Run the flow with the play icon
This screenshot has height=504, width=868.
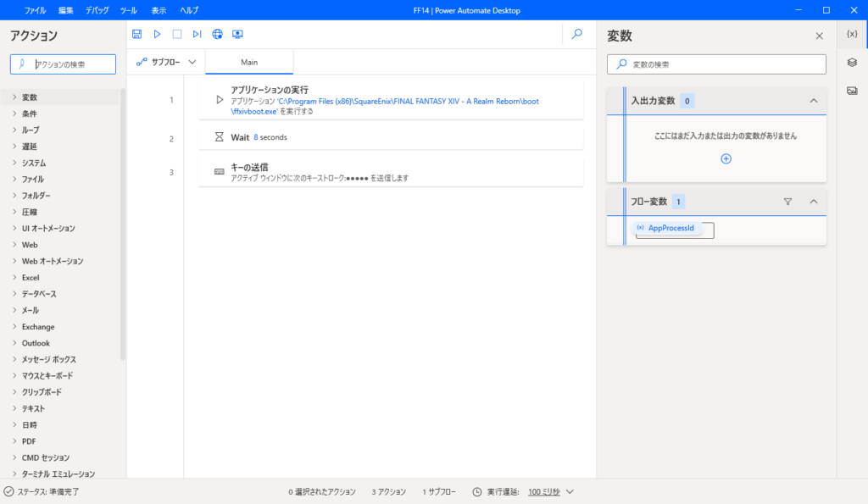click(x=157, y=34)
